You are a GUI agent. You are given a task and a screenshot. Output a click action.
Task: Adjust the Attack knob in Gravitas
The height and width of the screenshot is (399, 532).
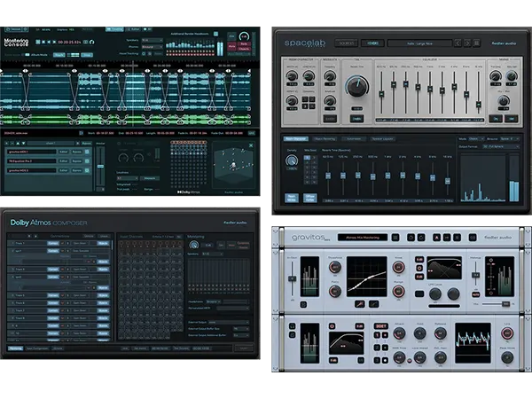[399, 333]
